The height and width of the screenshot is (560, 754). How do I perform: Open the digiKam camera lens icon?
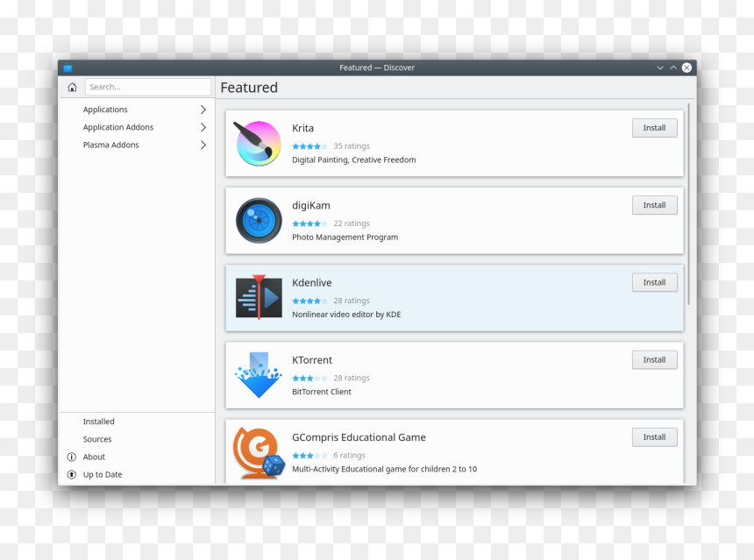[x=259, y=221]
